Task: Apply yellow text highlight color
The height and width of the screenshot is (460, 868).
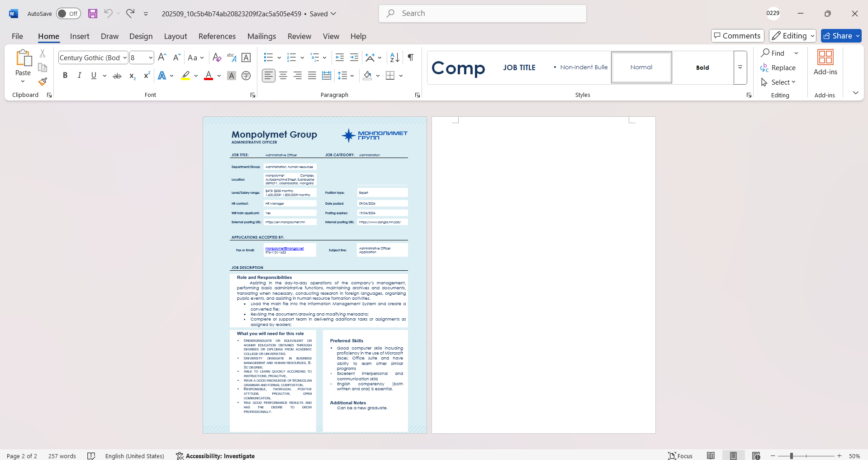Action: click(185, 76)
